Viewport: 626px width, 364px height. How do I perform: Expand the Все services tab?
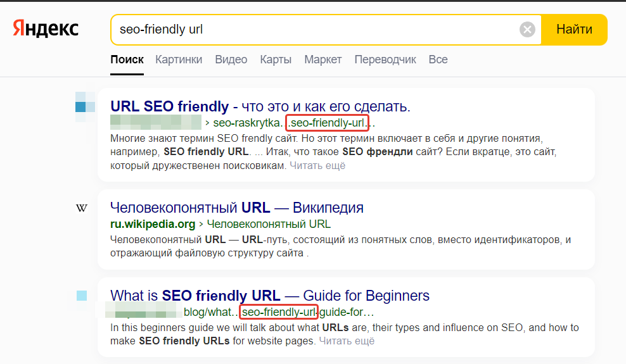tap(438, 60)
